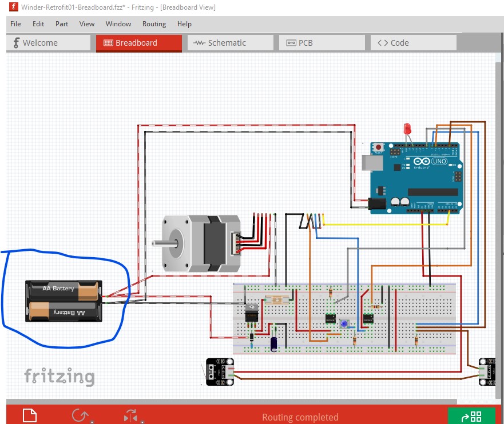Select the AA battery pack part
The height and width of the screenshot is (424, 504).
[x=64, y=301]
